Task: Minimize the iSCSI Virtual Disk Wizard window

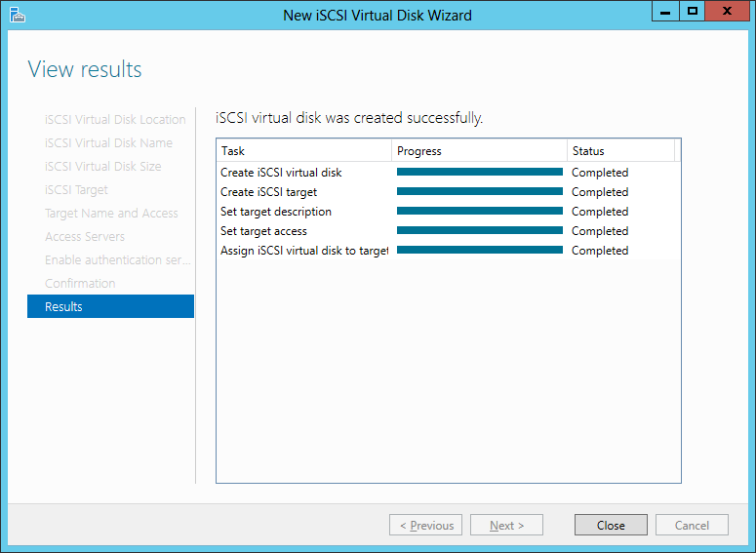Action: tap(665, 12)
